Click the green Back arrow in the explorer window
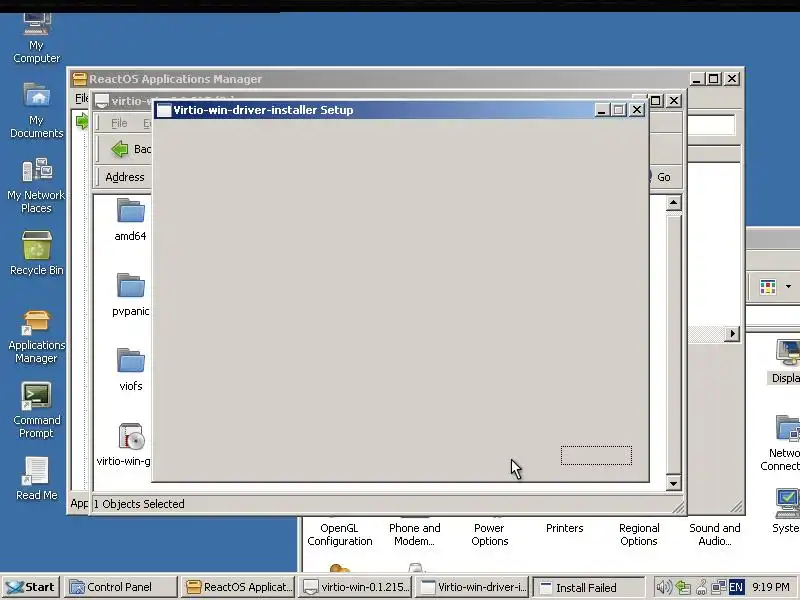Viewport: 800px width, 600px height. pyautogui.click(x=120, y=149)
